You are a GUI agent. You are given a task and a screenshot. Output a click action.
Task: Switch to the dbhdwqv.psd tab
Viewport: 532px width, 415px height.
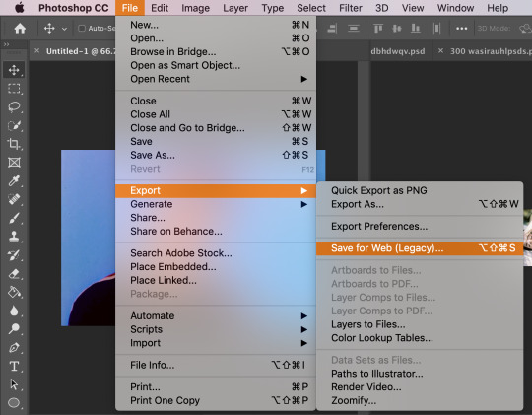click(398, 51)
